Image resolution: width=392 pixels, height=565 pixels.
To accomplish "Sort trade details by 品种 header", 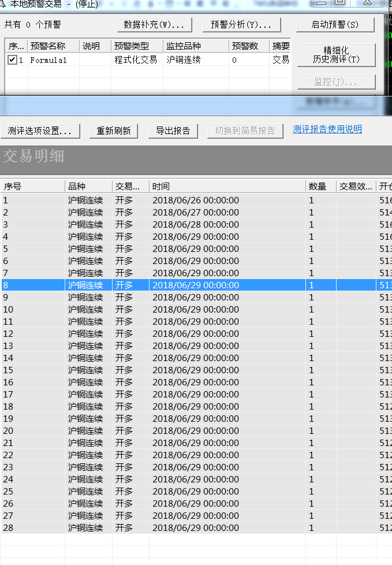I will pos(88,186).
